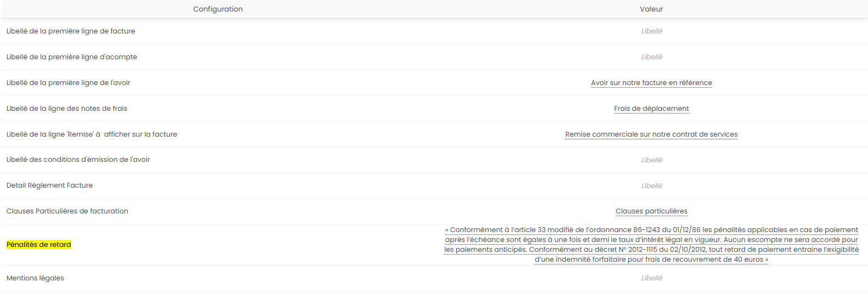The width and height of the screenshot is (868, 293).
Task: Select 'Libellé de la ligne des notes de frais'
Action: [67, 109]
